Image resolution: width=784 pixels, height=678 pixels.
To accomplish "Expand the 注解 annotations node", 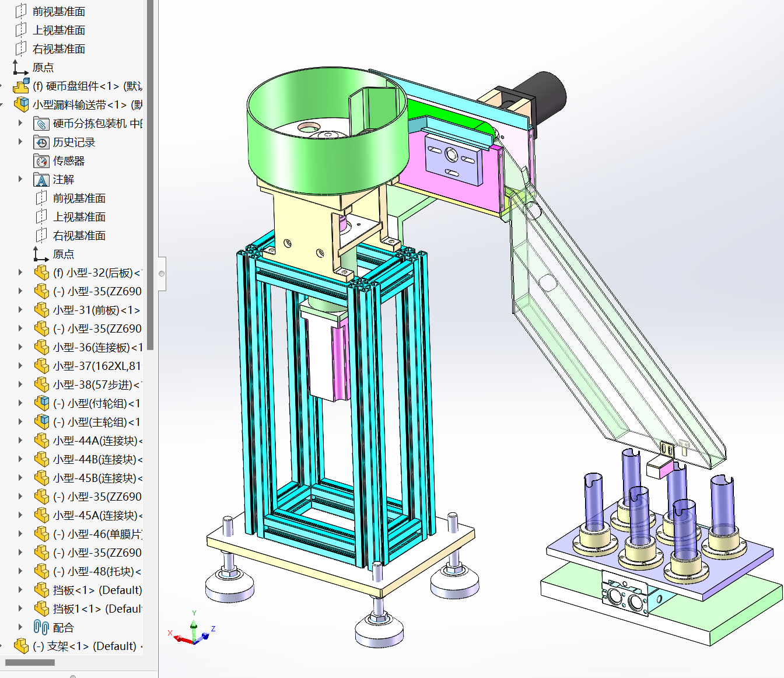I will [x=20, y=179].
